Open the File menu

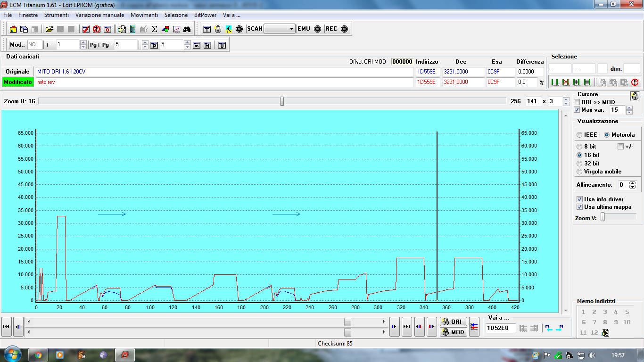point(8,15)
